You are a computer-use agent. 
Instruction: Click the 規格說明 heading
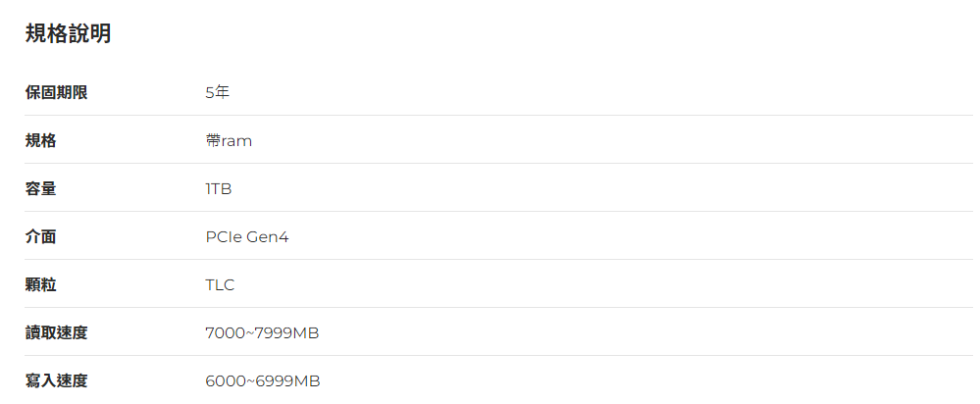[x=68, y=33]
